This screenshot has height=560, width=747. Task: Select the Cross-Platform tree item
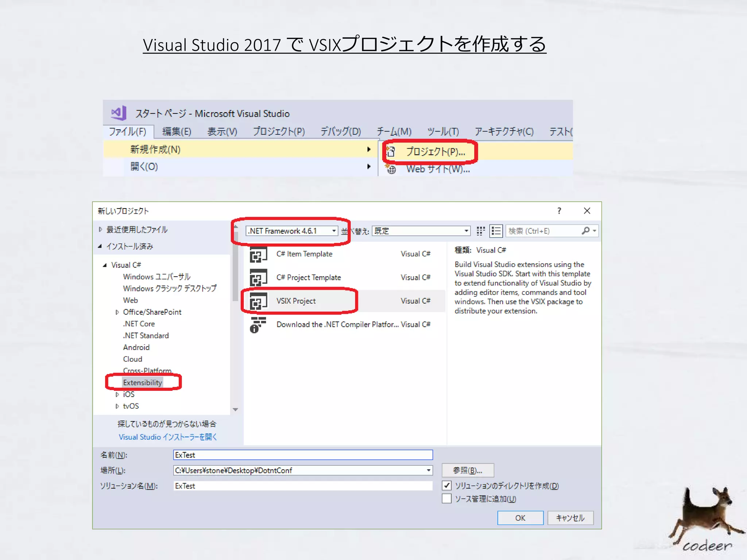point(147,371)
